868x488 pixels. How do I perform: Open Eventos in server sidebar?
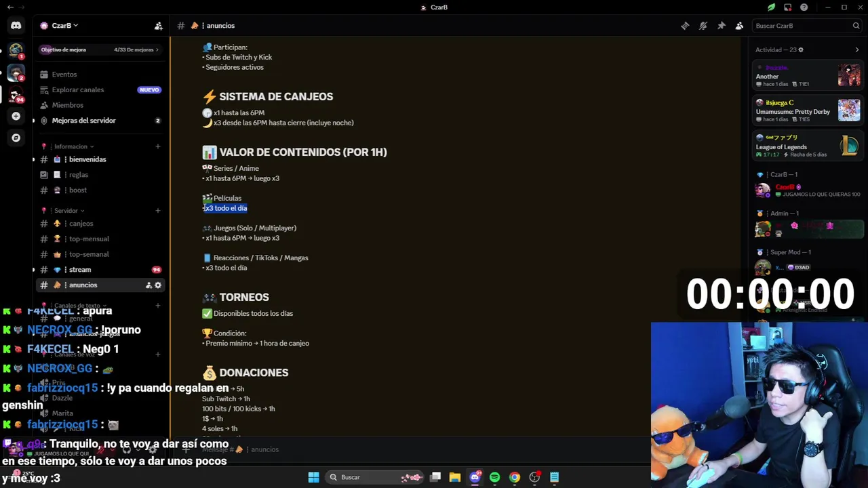tap(100, 75)
